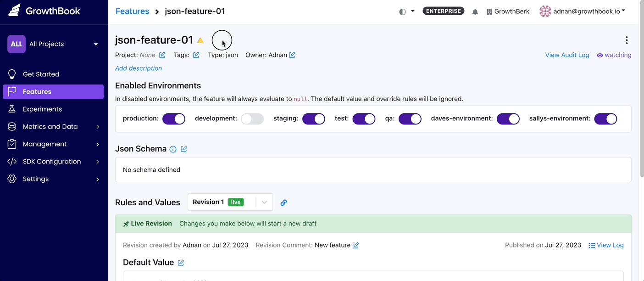
Task: Edit the Default Value pencil icon
Action: click(x=181, y=263)
